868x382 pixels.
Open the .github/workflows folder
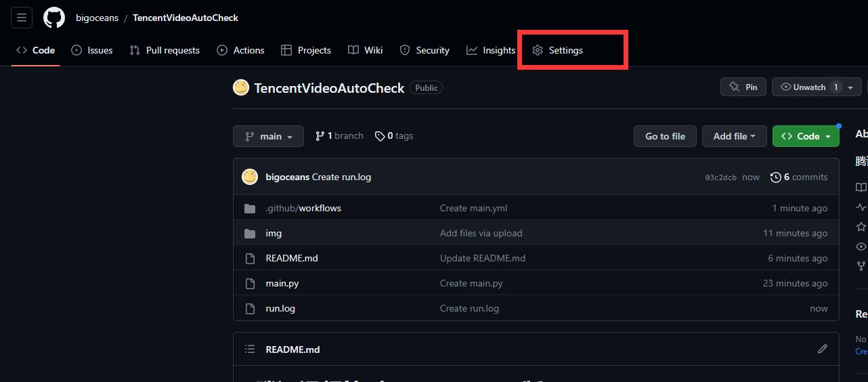[303, 208]
